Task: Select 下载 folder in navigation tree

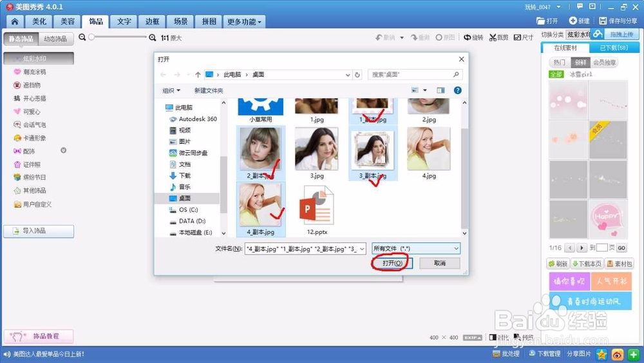Action: 180,175
